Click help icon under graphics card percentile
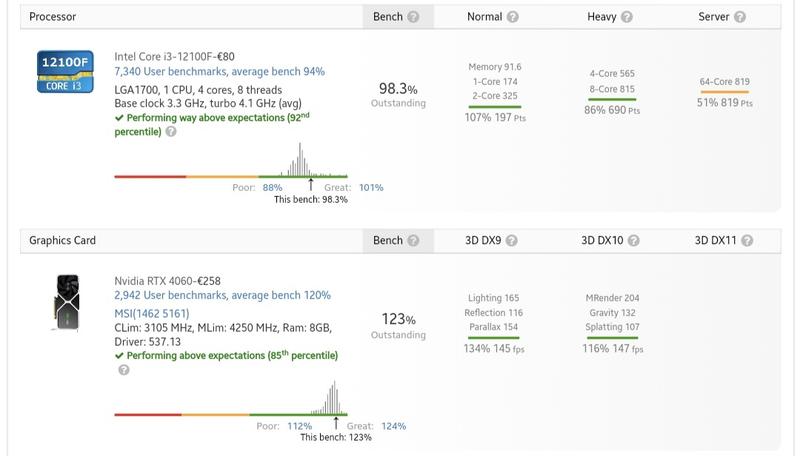This screenshot has height=456, width=800. pyautogui.click(x=123, y=369)
